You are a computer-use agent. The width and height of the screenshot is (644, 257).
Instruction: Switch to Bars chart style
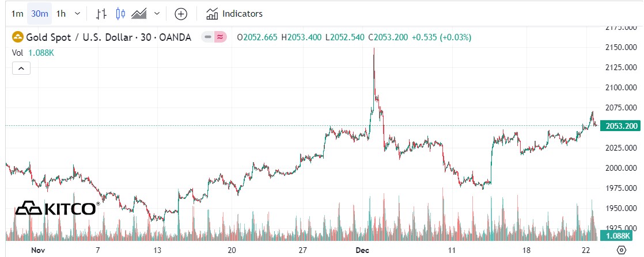101,13
